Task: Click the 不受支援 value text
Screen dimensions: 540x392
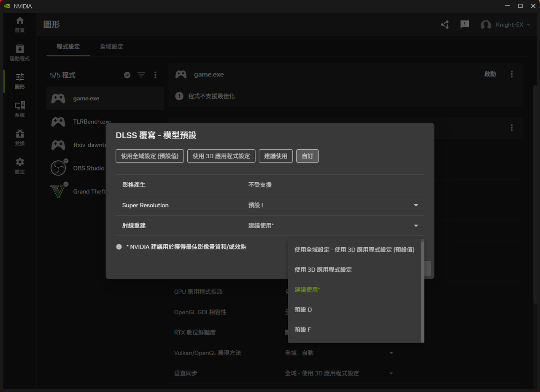Action: pos(260,185)
